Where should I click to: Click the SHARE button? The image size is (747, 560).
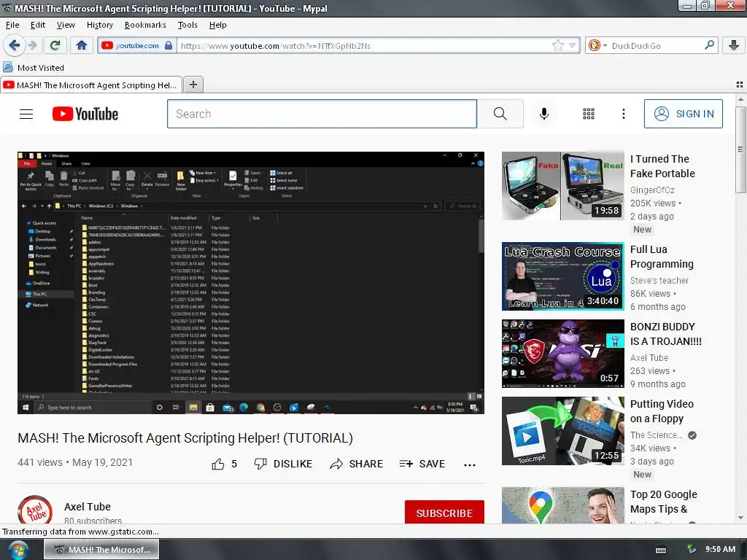356,464
